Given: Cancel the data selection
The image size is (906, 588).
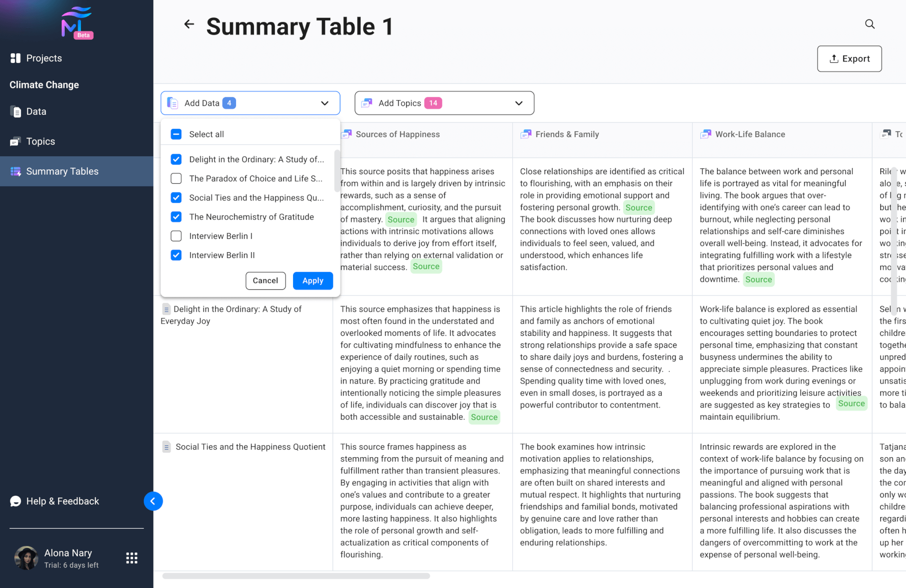Looking at the screenshot, I should (265, 281).
